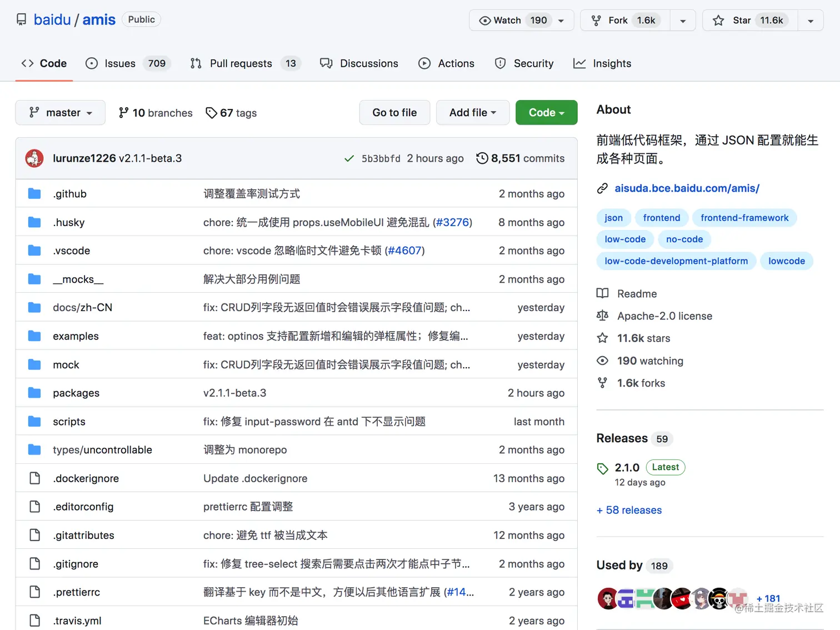
Task: Open the Security tab
Action: click(x=524, y=63)
